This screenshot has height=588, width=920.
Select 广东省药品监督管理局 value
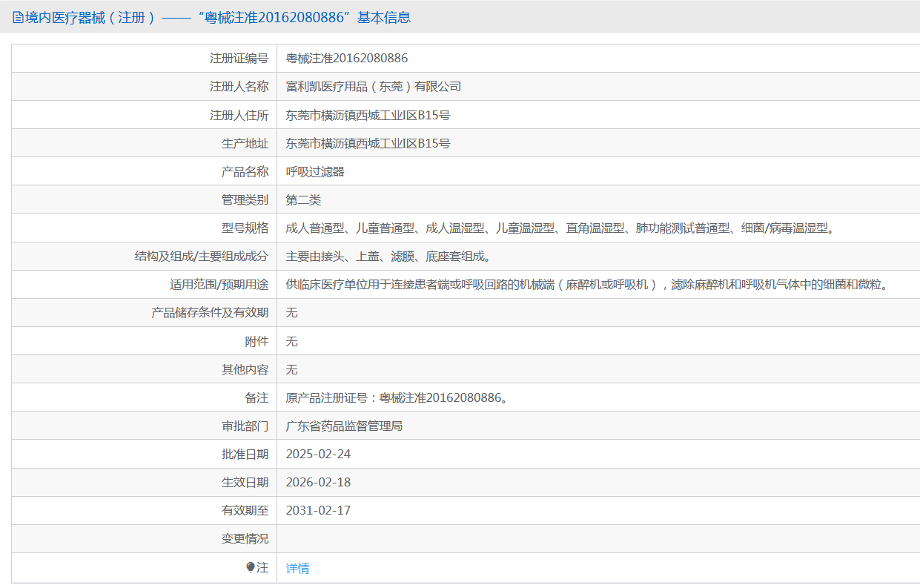click(x=344, y=426)
